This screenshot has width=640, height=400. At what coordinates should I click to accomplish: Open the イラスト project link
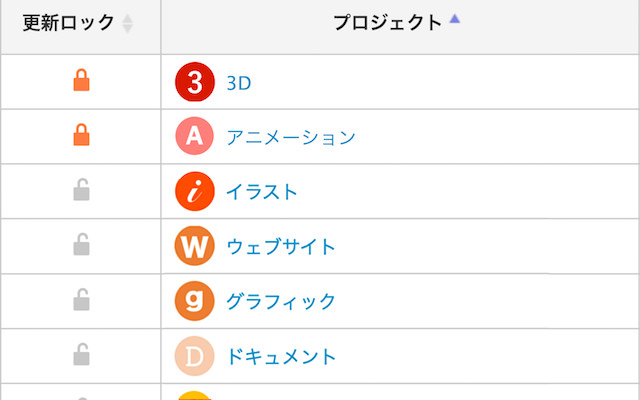point(262,192)
